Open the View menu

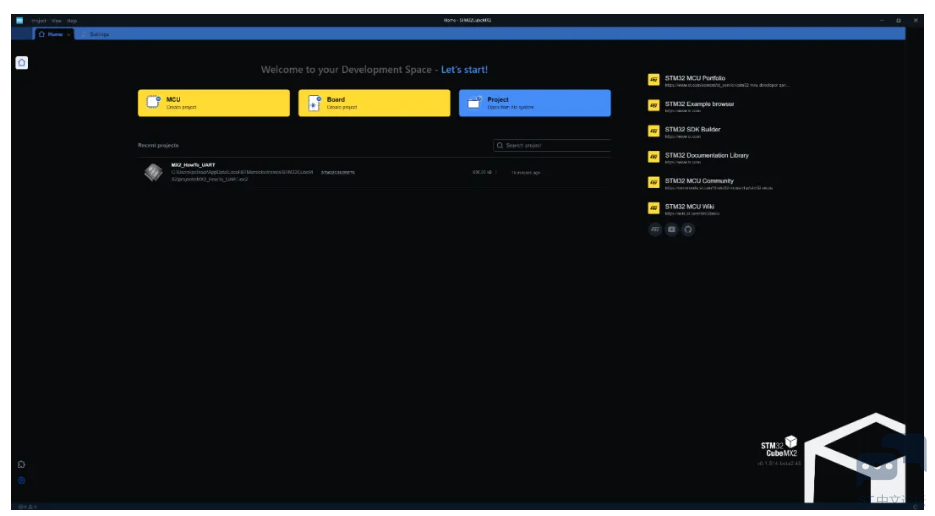(x=57, y=21)
